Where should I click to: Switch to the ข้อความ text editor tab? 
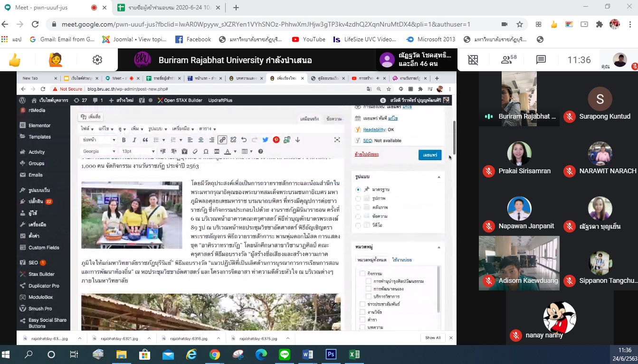[x=333, y=119]
